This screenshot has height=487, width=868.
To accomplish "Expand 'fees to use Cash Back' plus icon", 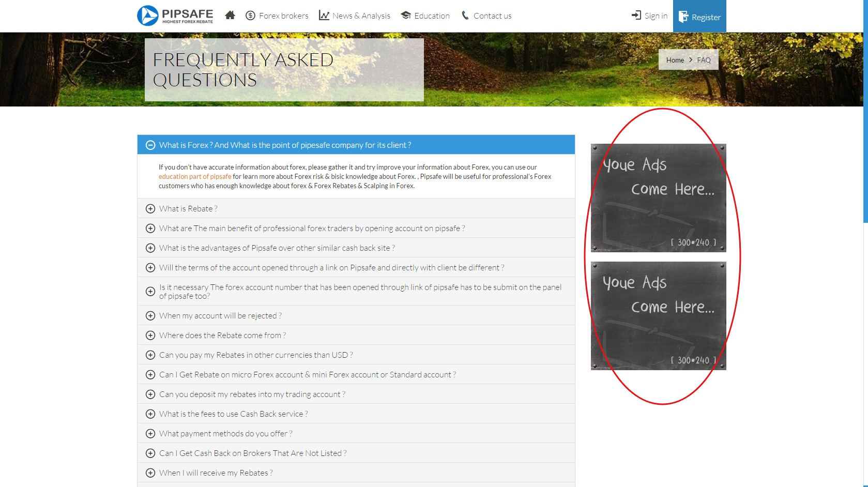I will point(150,414).
